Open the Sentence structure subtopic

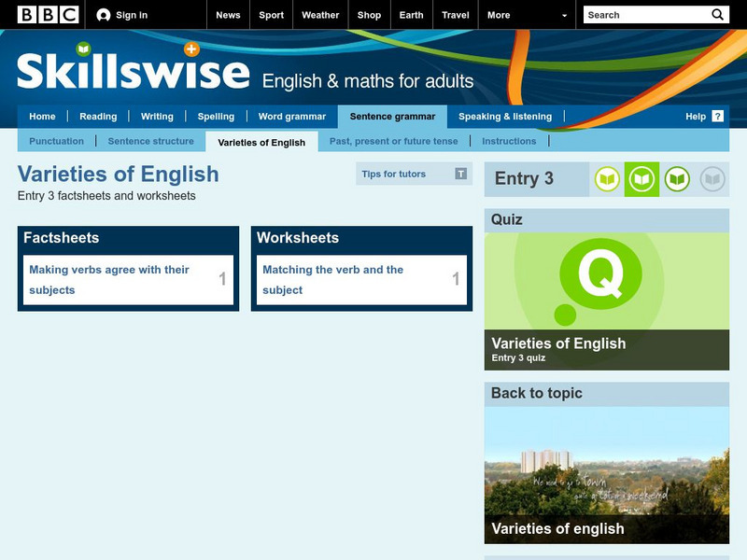[150, 142]
